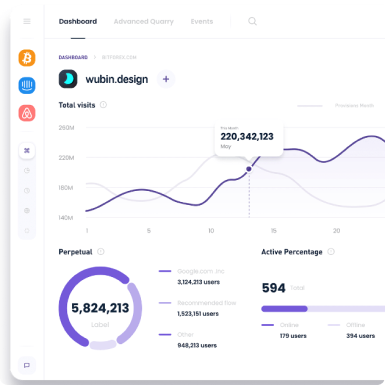The image size is (385, 385).
Task: Click the x-axis label 10
Action: [211, 231]
